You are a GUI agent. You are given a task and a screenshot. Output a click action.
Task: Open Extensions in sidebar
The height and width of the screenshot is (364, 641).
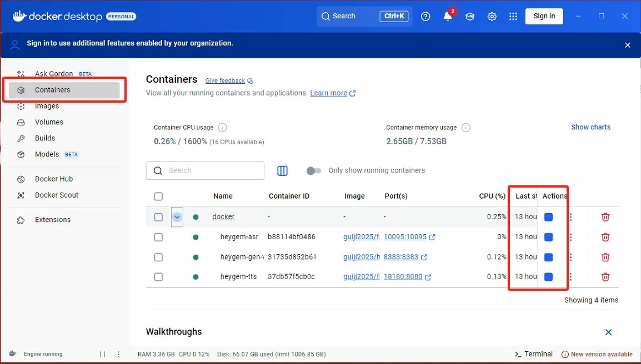pos(64,220)
